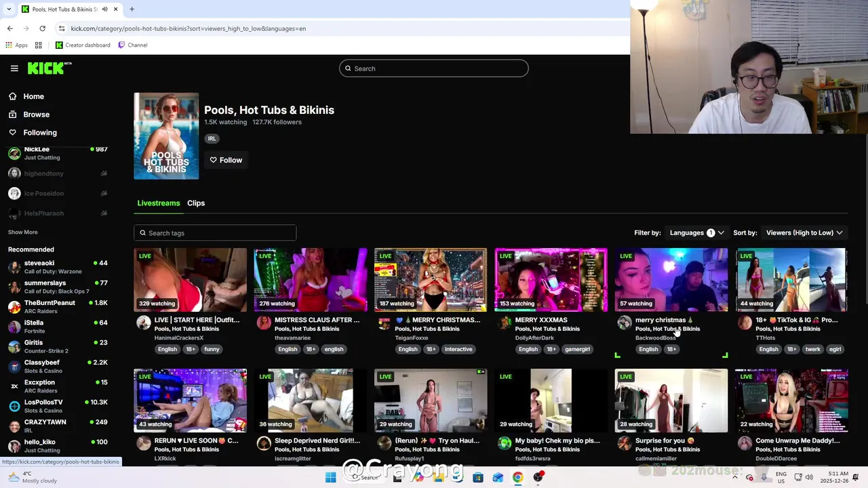Click the funny tag under HanimalCrackersX

212,349
